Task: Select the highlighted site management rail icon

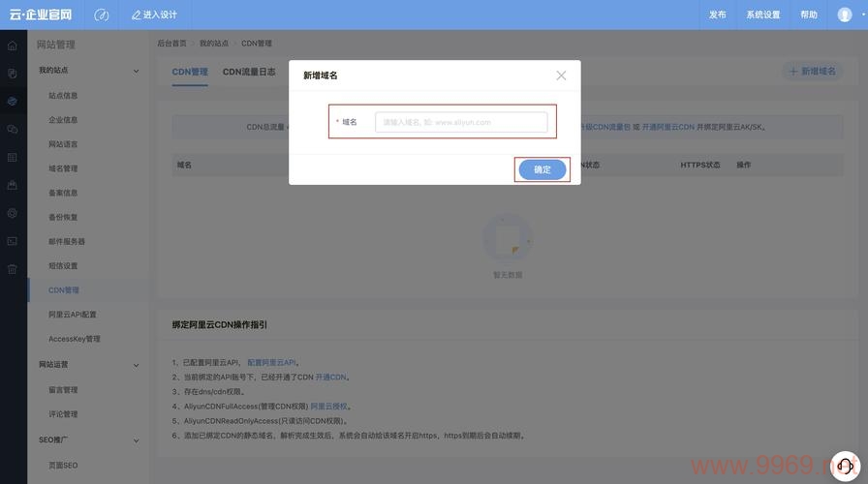Action: [13, 102]
